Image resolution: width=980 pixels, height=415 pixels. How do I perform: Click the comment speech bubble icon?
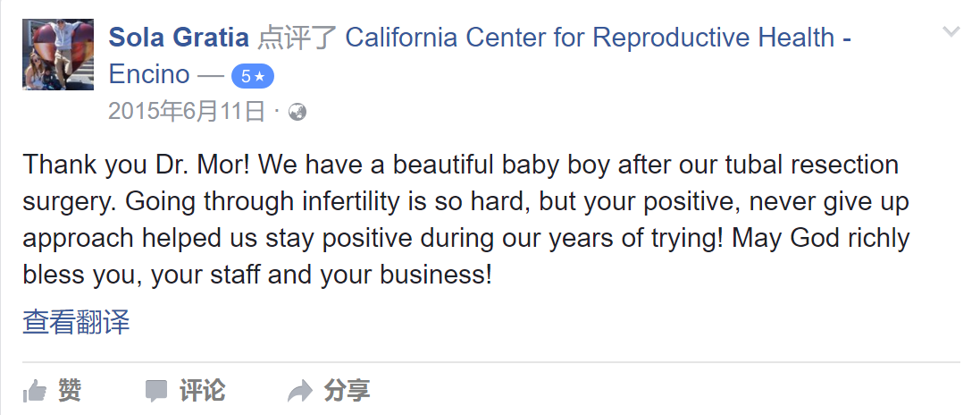(156, 391)
